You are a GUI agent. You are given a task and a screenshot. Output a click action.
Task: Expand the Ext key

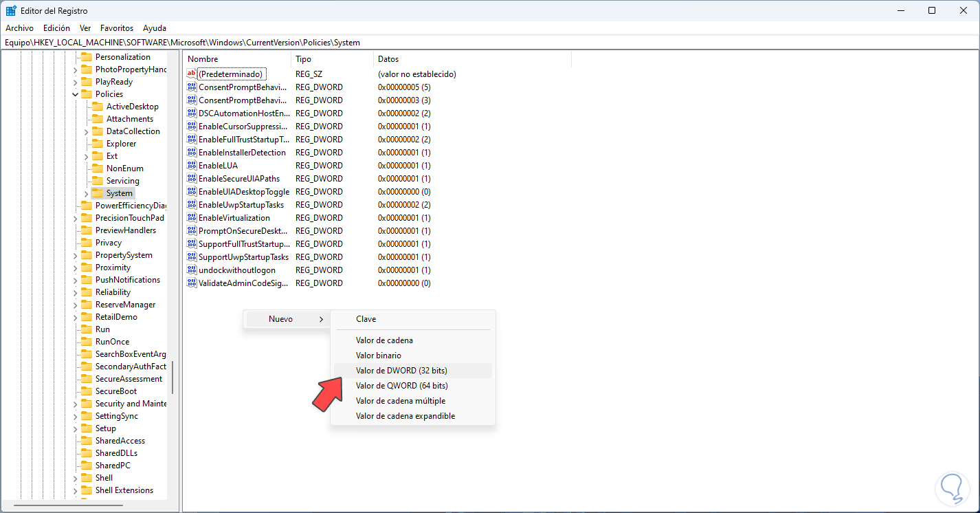pos(86,156)
